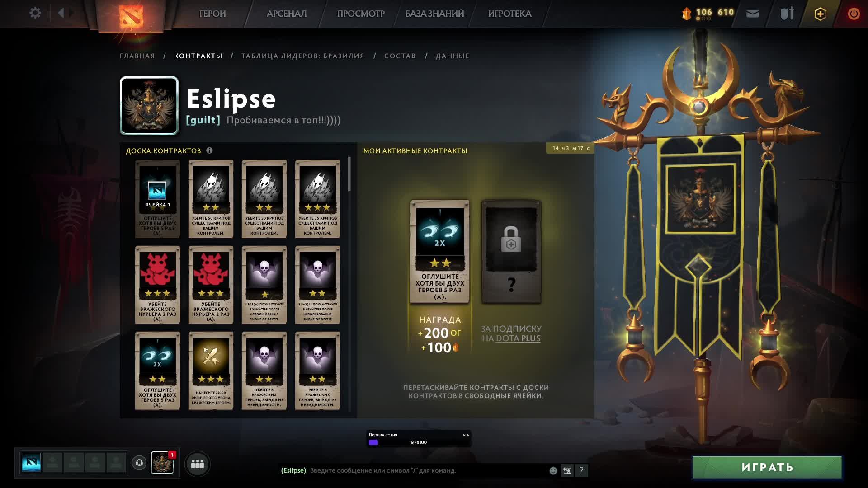Viewport: 868px width, 488px height.
Task: Click the back arrow in top bar
Action: pos(61,13)
